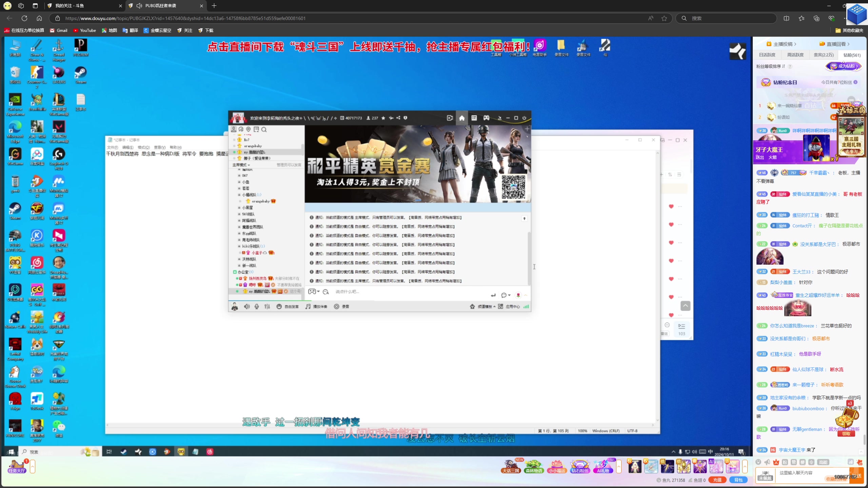Select the 钻粉(561) tab
Screen dimensions: 868x488
(x=852, y=55)
